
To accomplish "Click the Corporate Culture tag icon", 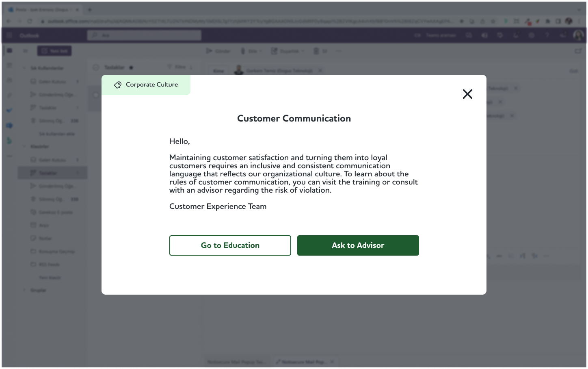I will tap(118, 85).
